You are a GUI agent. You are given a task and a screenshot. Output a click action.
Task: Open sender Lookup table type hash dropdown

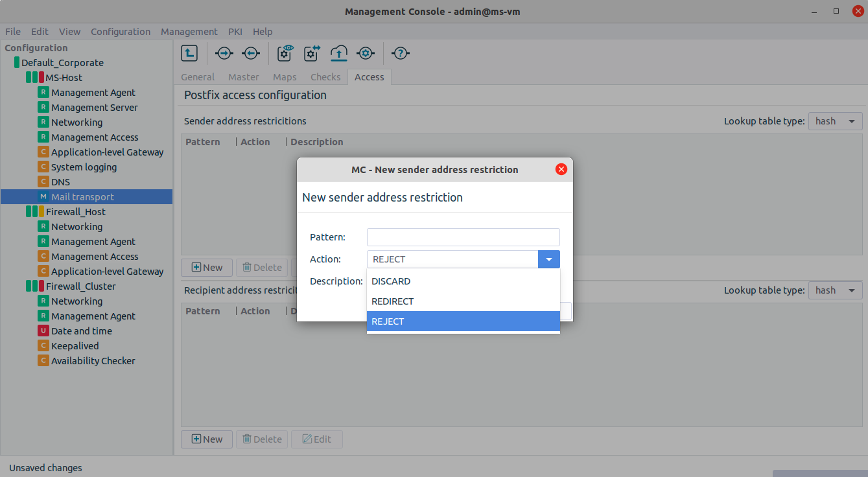coord(835,121)
